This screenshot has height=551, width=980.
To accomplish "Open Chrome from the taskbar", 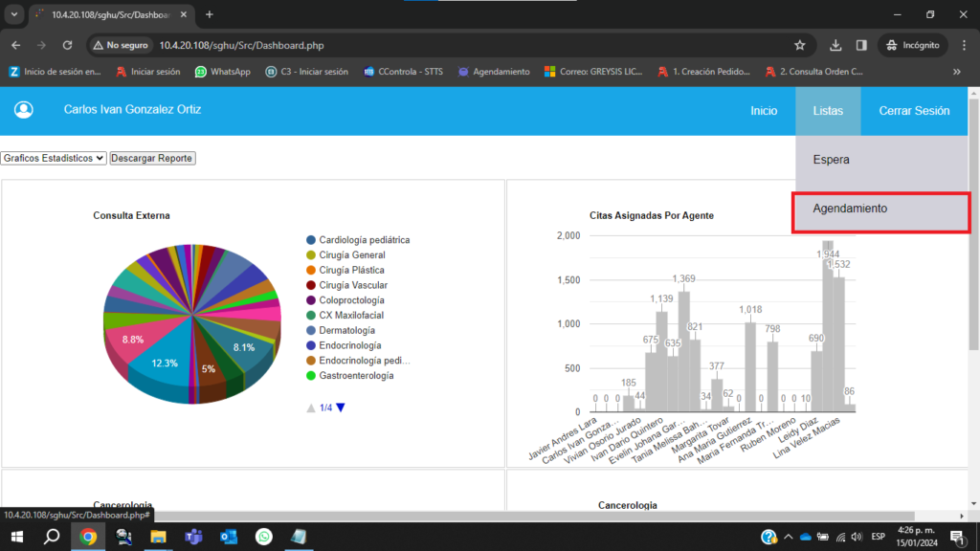I will [88, 538].
